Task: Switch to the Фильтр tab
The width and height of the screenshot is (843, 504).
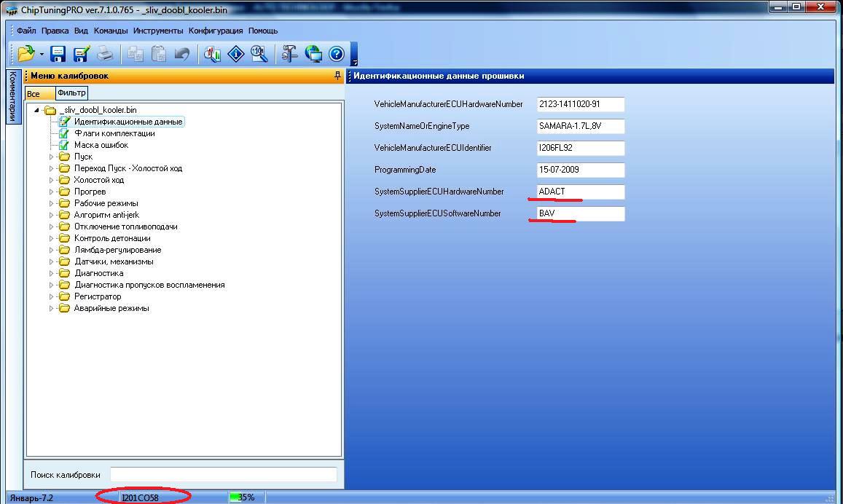Action: [71, 93]
